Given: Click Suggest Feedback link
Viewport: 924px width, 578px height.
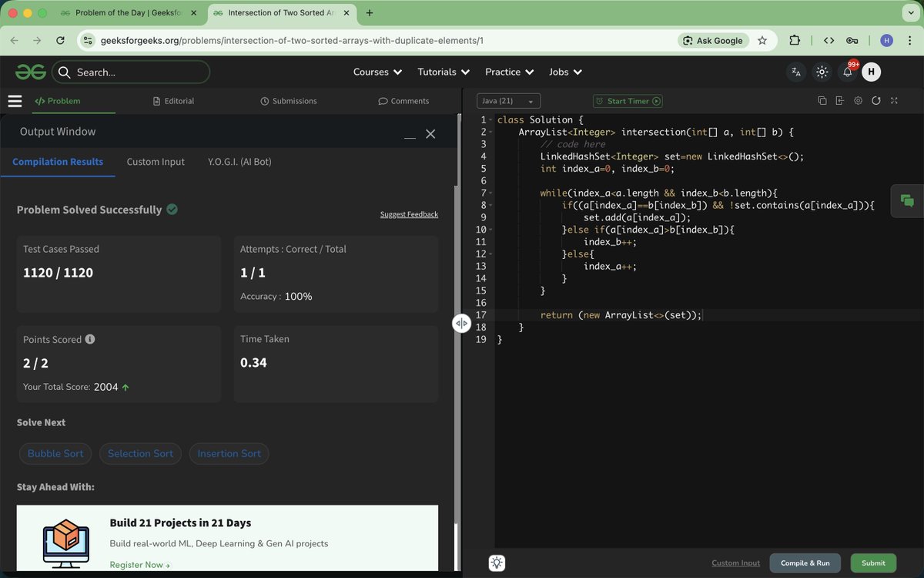Looking at the screenshot, I should [409, 214].
